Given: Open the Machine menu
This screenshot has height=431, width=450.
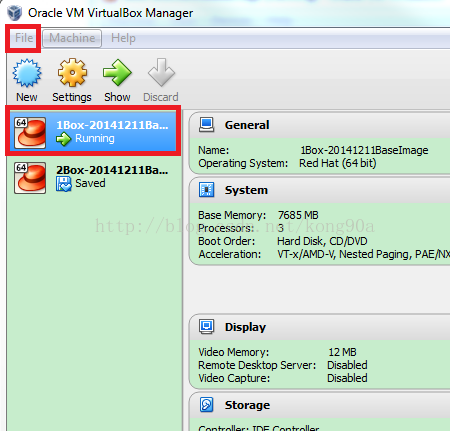Looking at the screenshot, I should point(72,38).
